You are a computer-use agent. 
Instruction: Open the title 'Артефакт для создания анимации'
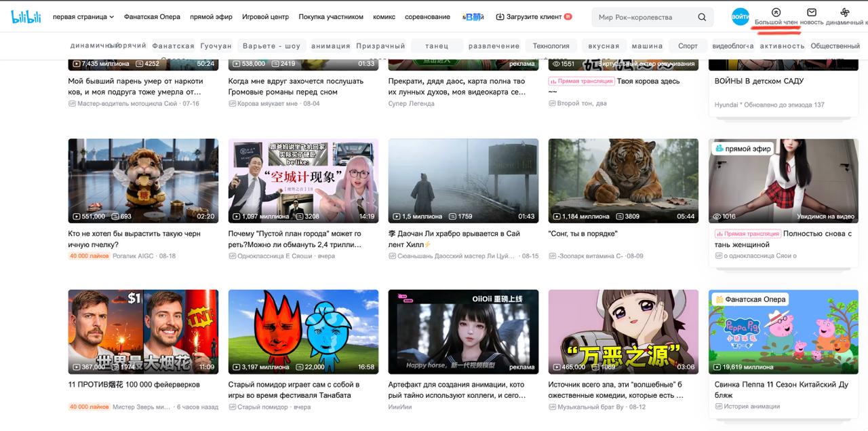click(456, 390)
